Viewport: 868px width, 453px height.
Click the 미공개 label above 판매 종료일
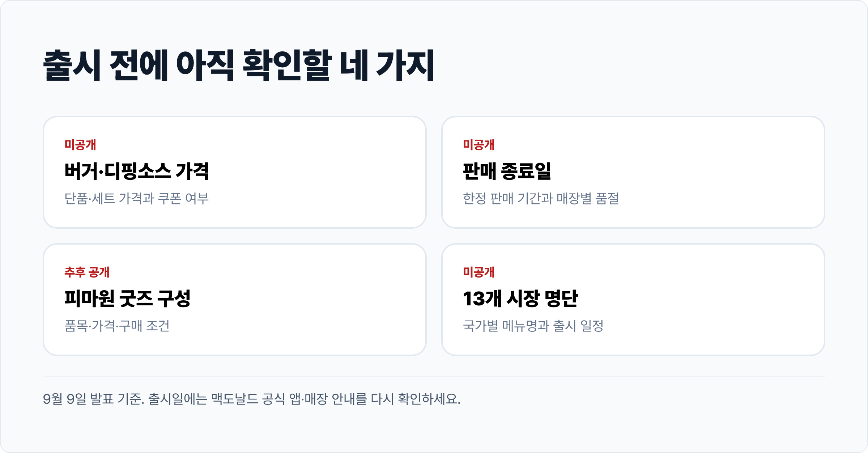click(x=479, y=145)
